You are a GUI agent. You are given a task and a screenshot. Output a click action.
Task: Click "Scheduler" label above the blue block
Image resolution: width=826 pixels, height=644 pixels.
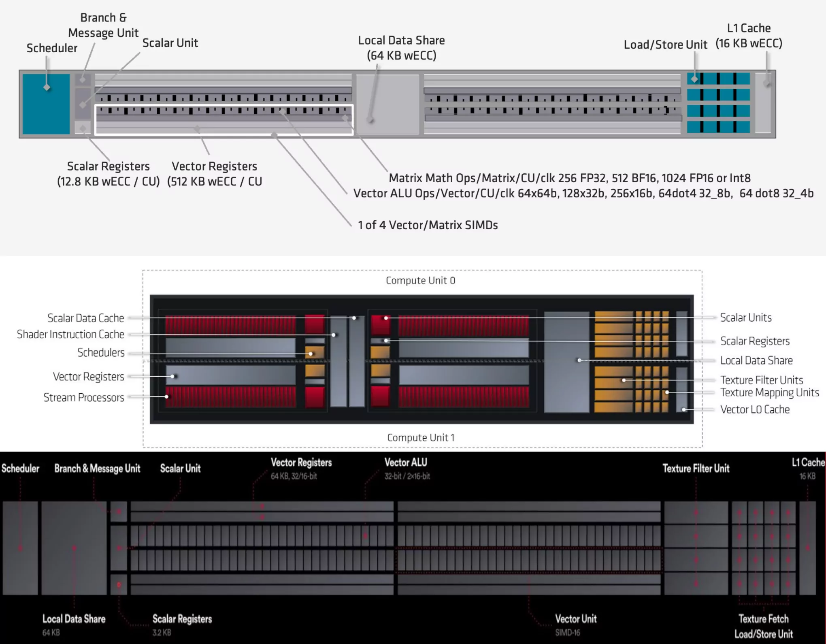[x=52, y=48]
